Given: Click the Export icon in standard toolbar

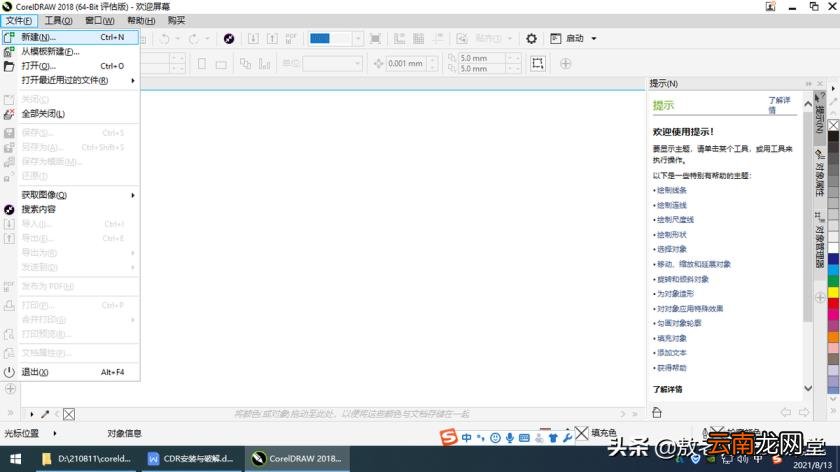Looking at the screenshot, I should click(x=272, y=39).
